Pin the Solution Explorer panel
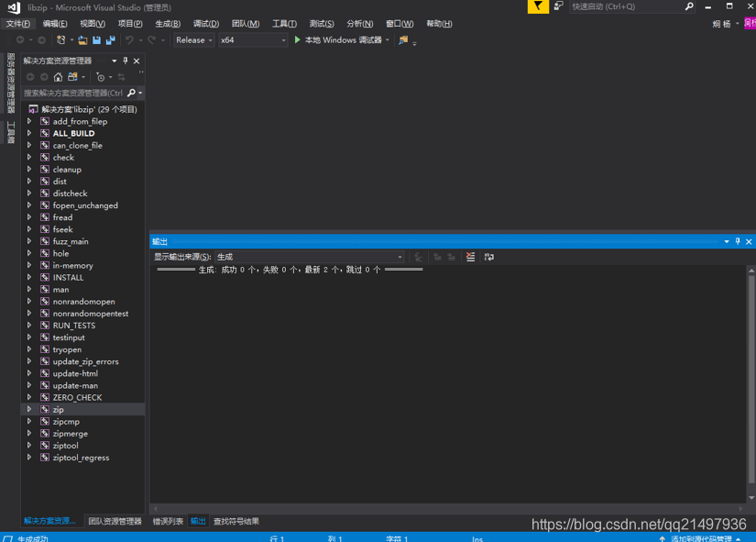This screenshot has width=756, height=542. [126, 61]
